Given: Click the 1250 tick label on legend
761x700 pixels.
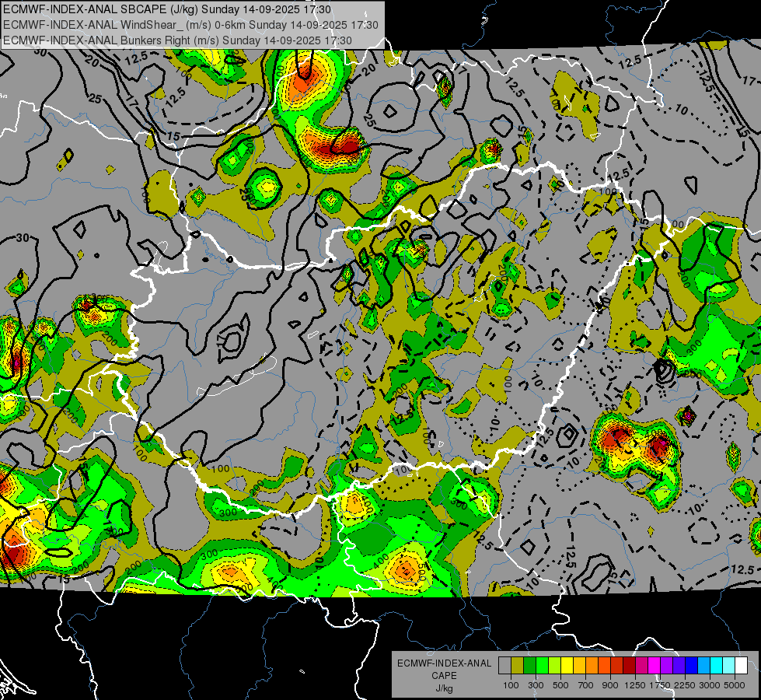Looking at the screenshot, I should 635,685.
